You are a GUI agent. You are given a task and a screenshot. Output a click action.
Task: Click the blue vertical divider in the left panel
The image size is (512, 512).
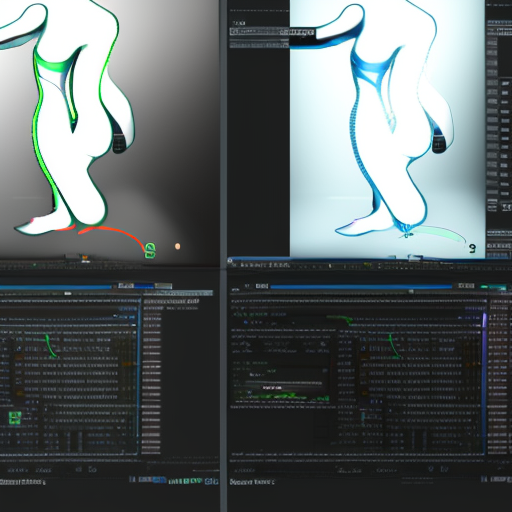tap(138, 377)
